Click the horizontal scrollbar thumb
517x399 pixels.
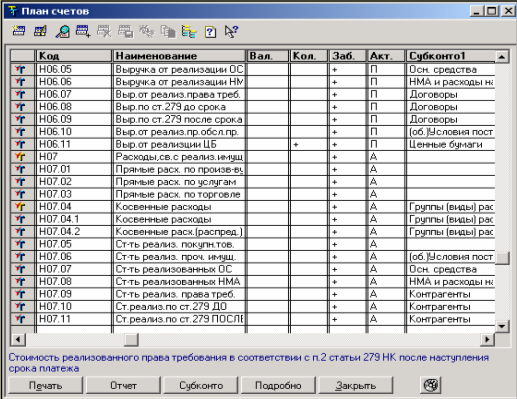[131, 340]
